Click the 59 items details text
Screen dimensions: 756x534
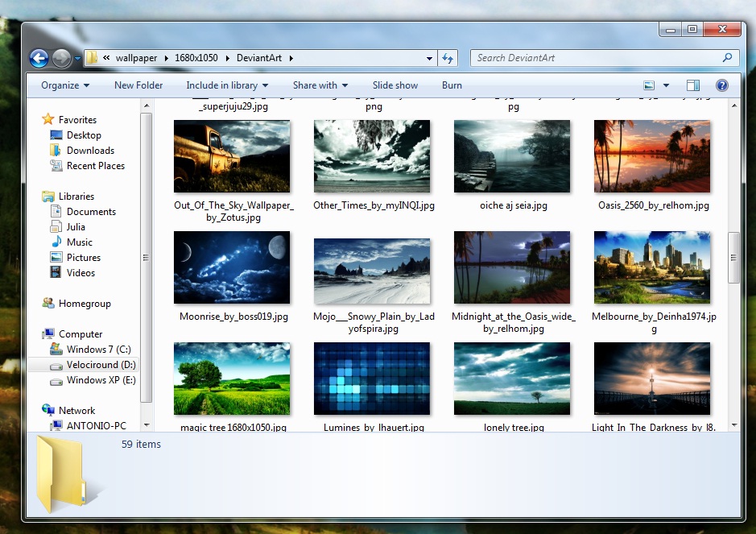tap(141, 445)
